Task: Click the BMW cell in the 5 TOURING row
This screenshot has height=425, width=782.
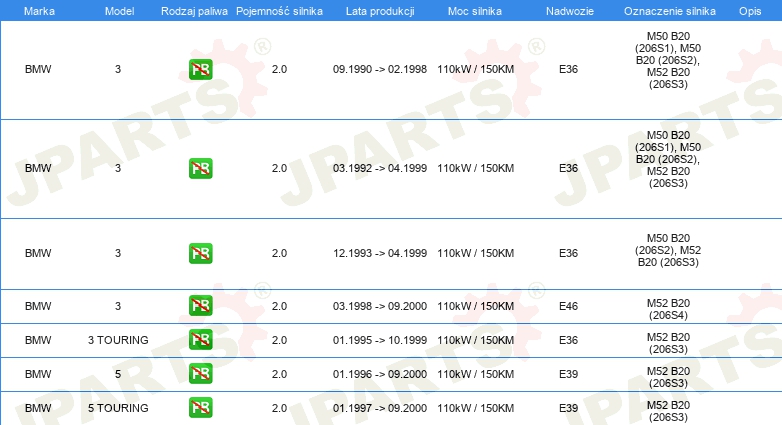Action: coord(38,408)
